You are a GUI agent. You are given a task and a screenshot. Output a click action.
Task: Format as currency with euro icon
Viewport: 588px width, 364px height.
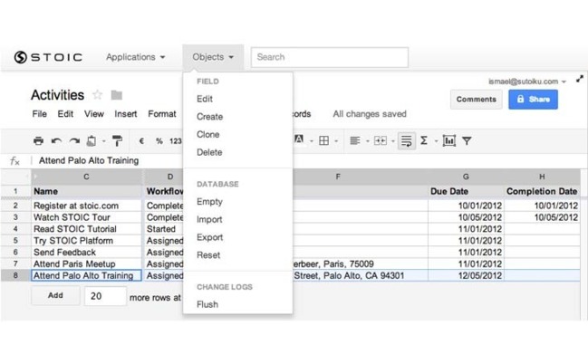pyautogui.click(x=141, y=141)
